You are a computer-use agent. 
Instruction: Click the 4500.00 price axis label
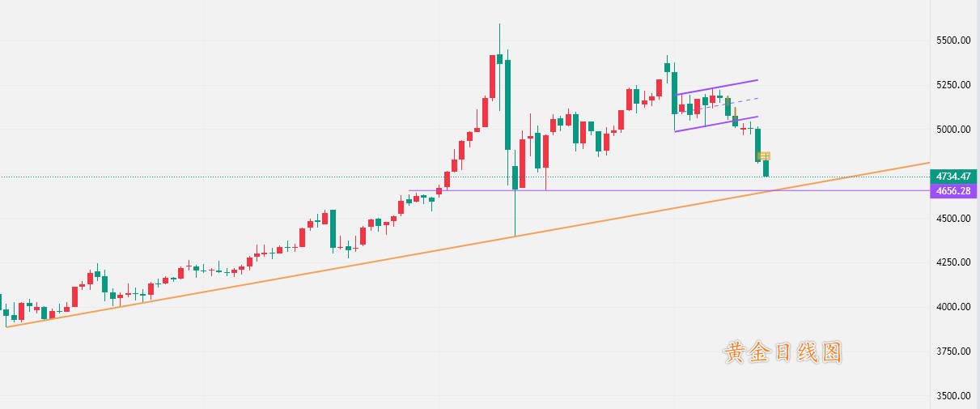pos(952,219)
